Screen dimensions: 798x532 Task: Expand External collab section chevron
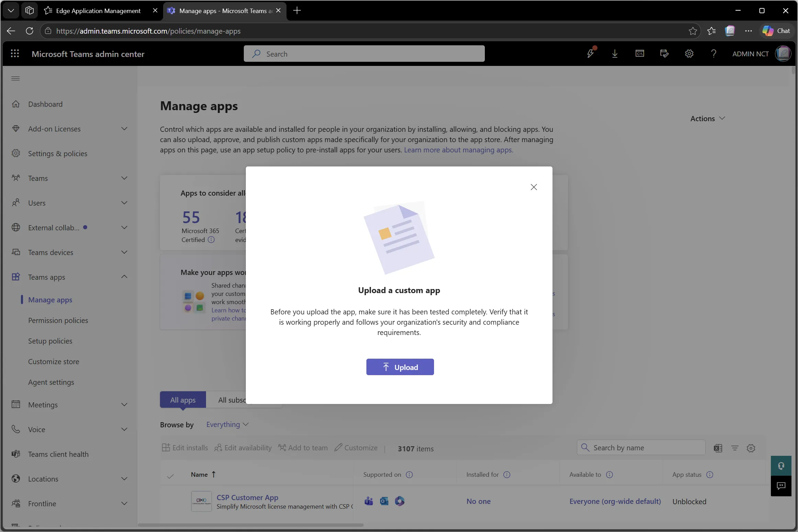point(124,228)
